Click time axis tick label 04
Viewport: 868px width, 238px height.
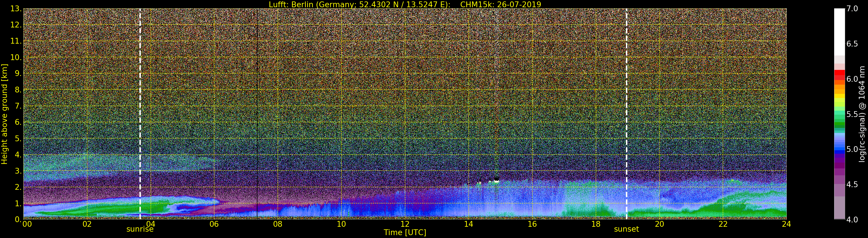[151, 224]
